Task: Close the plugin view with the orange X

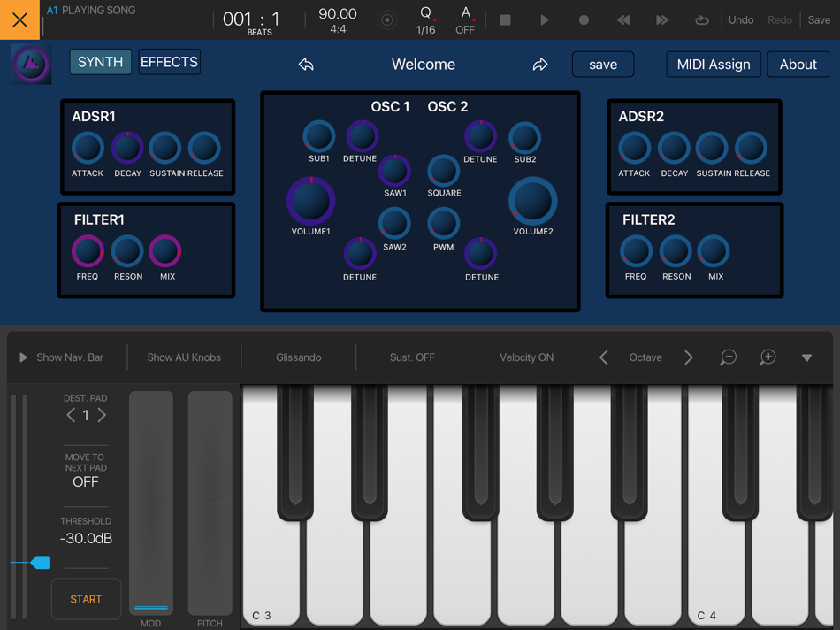Action: point(19,19)
